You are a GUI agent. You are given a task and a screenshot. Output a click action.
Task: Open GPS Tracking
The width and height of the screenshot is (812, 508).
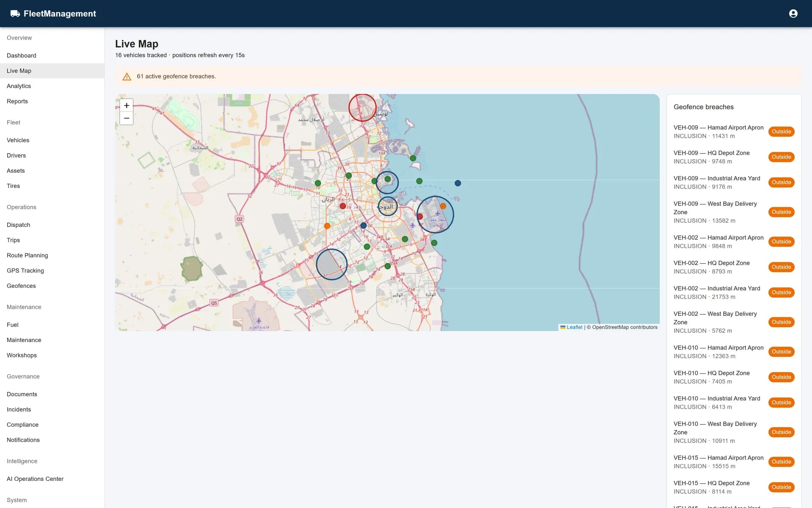point(52,271)
